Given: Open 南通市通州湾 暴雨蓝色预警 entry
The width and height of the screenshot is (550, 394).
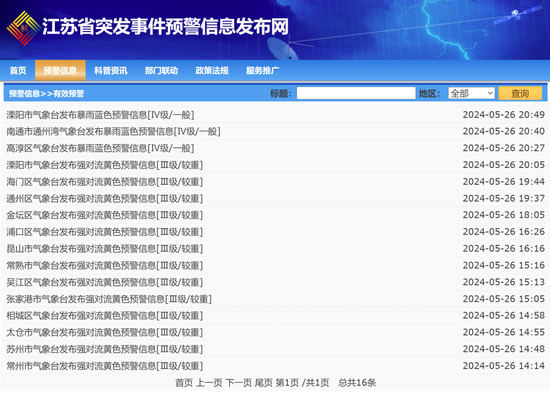Looking at the screenshot, I should 113,132.
